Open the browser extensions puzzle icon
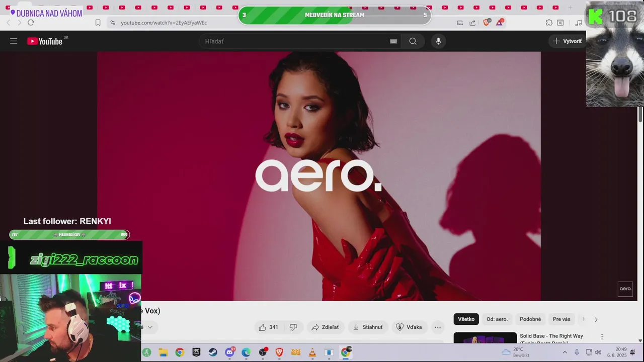 549,23
